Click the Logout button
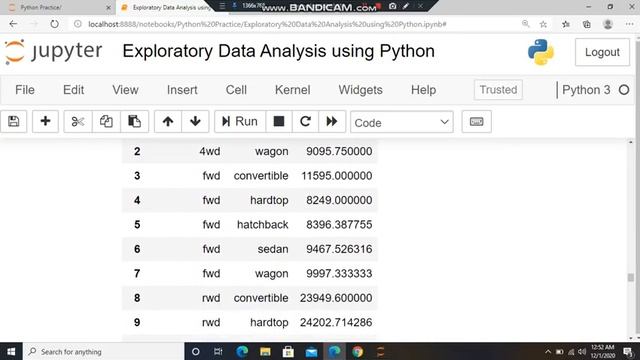 pyautogui.click(x=602, y=52)
